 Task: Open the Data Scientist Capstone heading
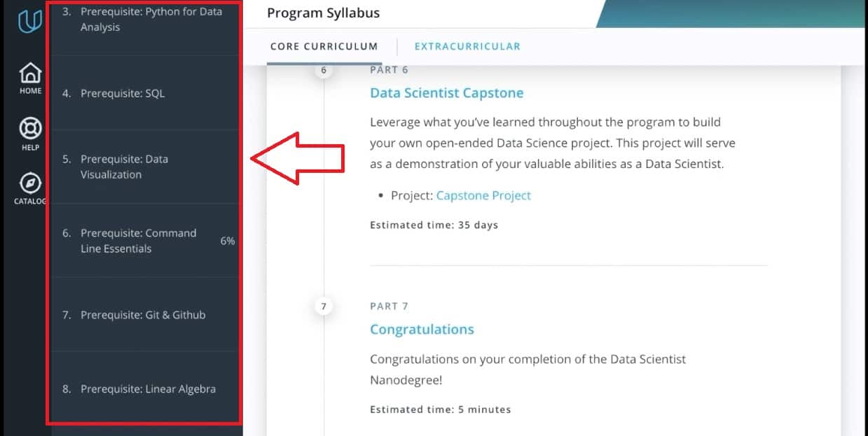[x=446, y=92]
